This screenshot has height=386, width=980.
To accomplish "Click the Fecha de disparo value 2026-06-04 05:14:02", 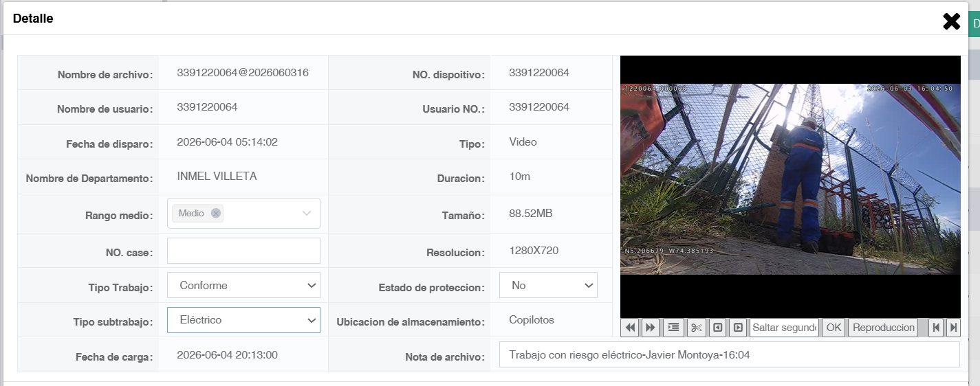I will click(227, 142).
